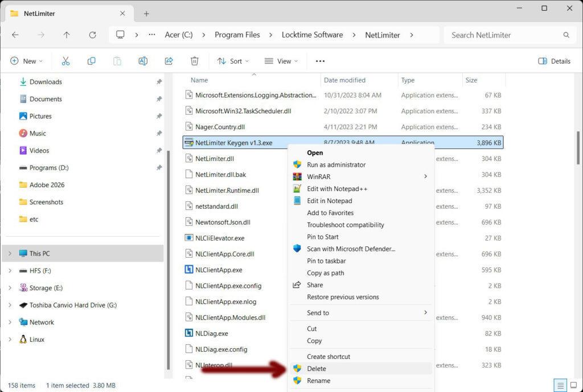This screenshot has width=583, height=392.
Task: Click the Share icon in toolbar
Action: 169,61
